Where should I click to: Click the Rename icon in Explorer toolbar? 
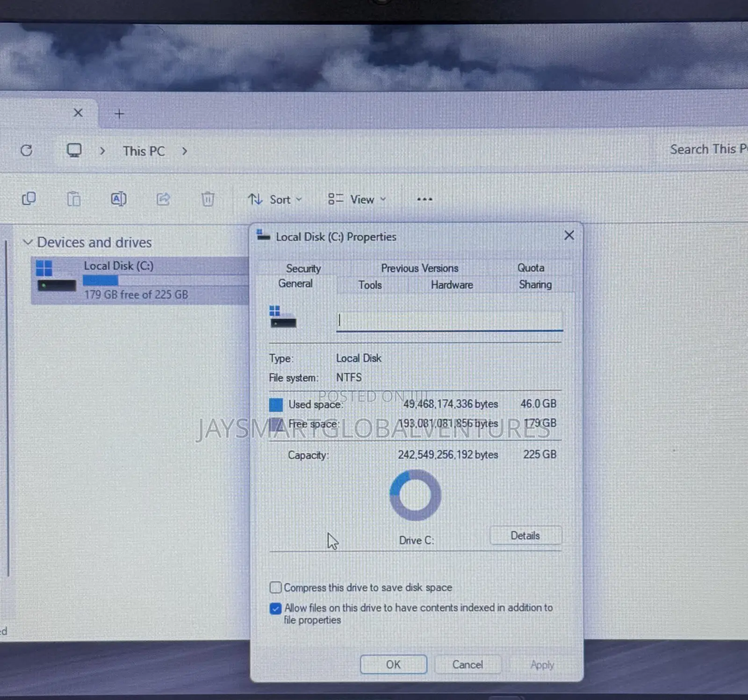point(119,199)
